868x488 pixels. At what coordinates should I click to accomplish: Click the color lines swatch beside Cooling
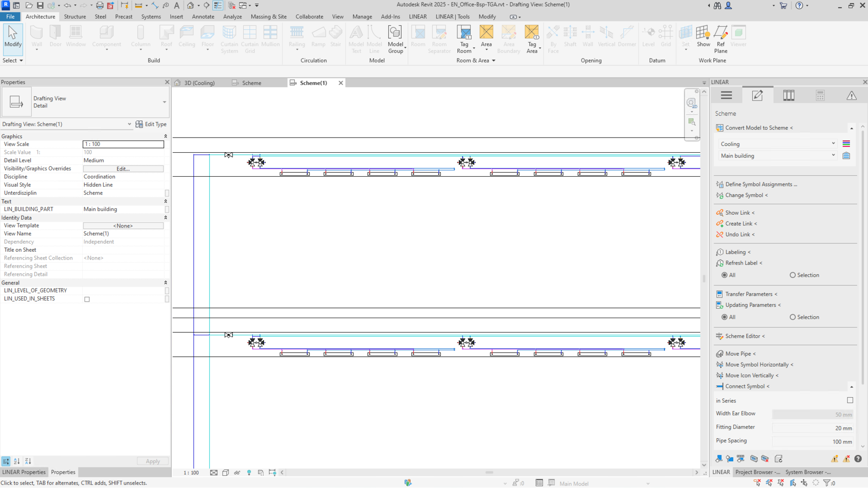pos(846,144)
